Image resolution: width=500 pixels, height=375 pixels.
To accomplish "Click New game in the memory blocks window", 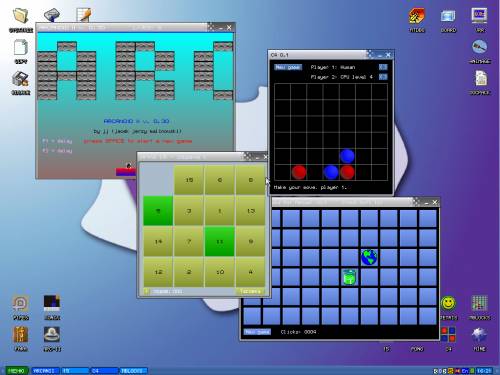I will point(257,332).
